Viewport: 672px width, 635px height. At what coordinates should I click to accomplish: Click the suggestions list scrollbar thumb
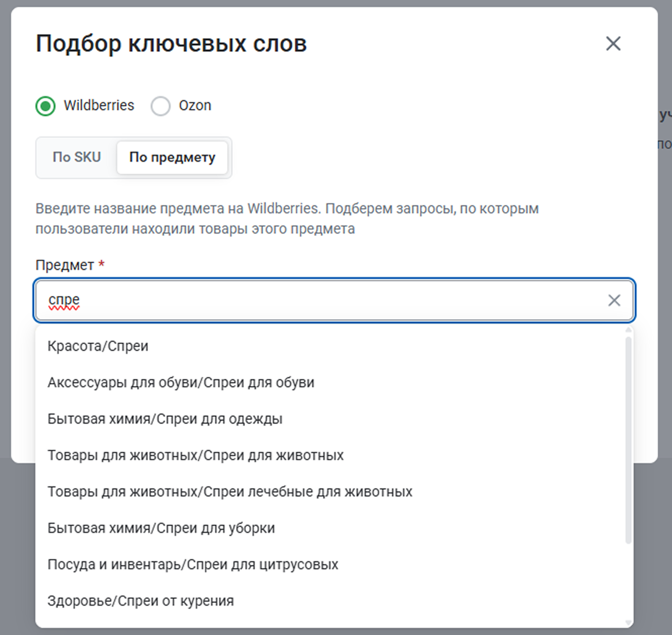629,440
